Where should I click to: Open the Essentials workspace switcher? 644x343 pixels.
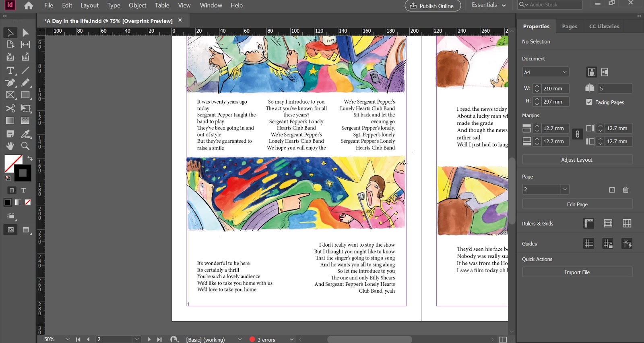(489, 5)
